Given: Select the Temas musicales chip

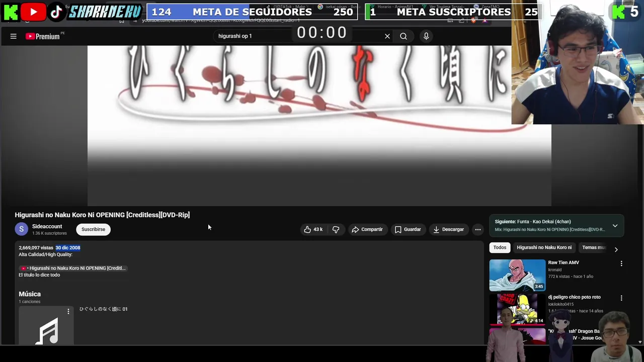Looking at the screenshot, I should 594,247.
